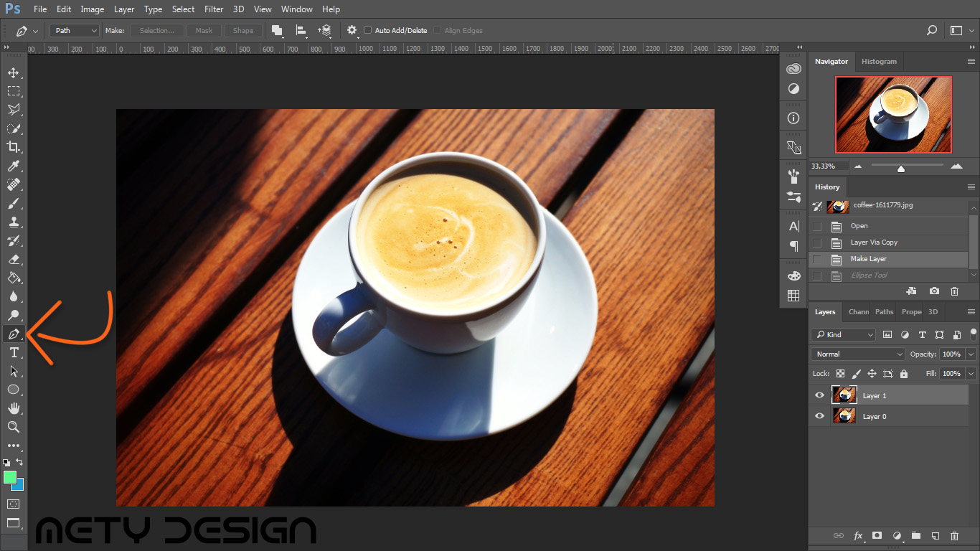Set history brush source for Open state
This screenshot has width=980, height=551.
pyautogui.click(x=817, y=226)
